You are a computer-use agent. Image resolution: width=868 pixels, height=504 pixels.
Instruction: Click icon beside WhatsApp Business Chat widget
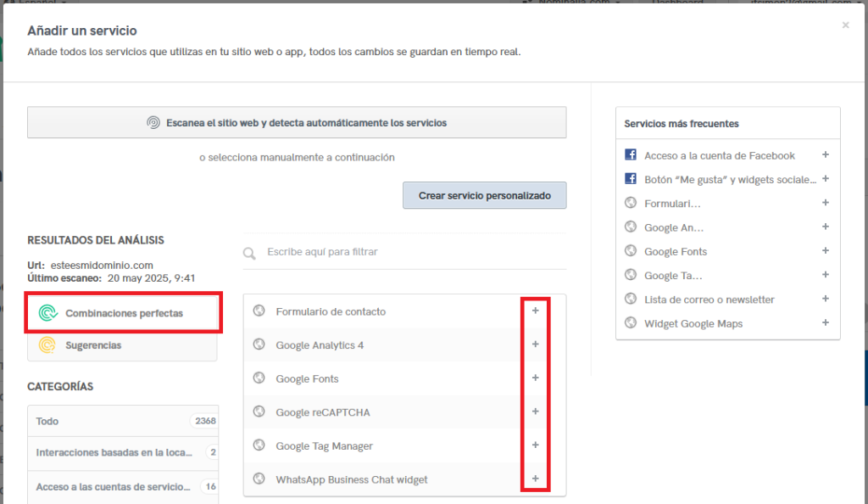pos(259,479)
